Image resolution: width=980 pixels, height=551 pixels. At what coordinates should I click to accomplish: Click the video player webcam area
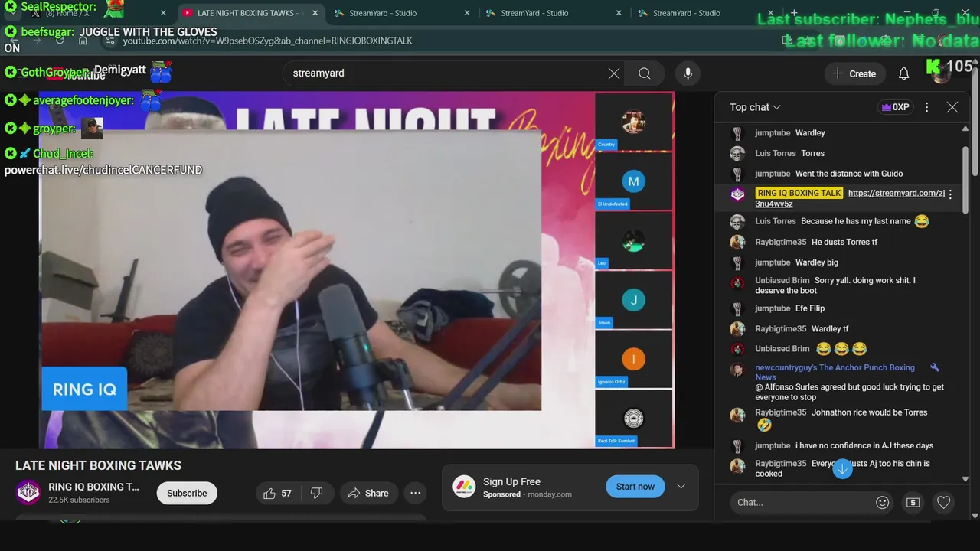[x=291, y=269]
